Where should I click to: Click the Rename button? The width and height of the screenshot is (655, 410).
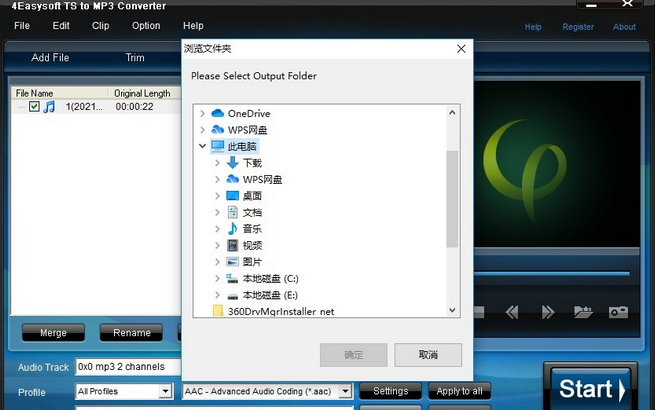pos(131,333)
